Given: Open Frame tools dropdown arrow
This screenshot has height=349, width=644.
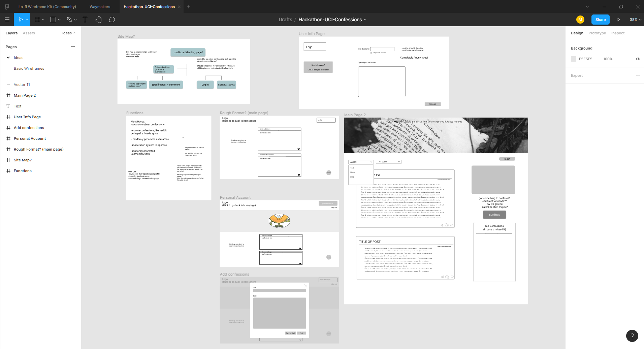Looking at the screenshot, I should 43,20.
